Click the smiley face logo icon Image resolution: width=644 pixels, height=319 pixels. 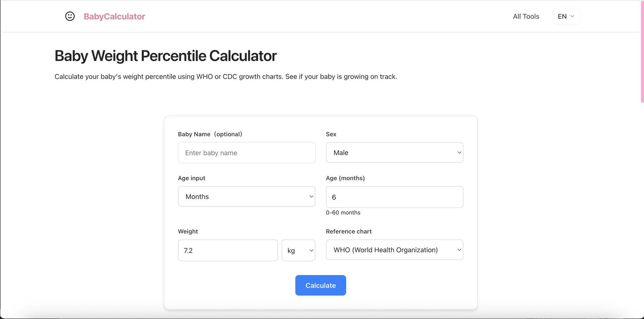coord(70,16)
